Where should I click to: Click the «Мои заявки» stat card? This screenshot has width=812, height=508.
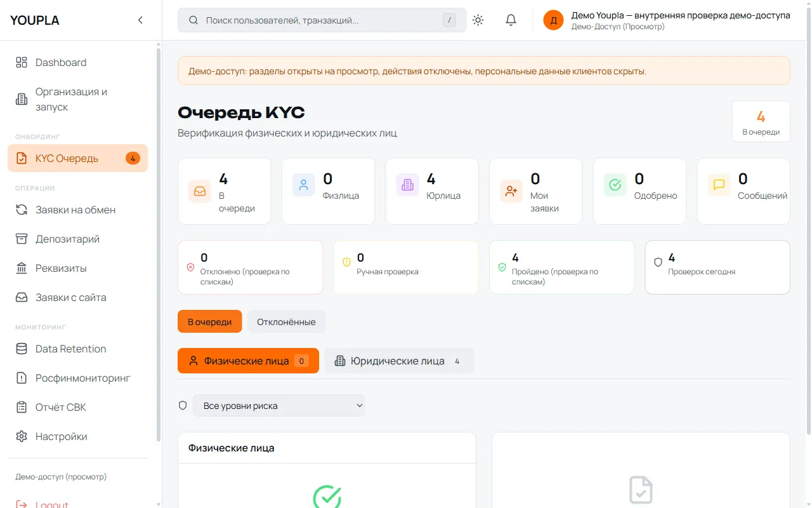(536, 191)
